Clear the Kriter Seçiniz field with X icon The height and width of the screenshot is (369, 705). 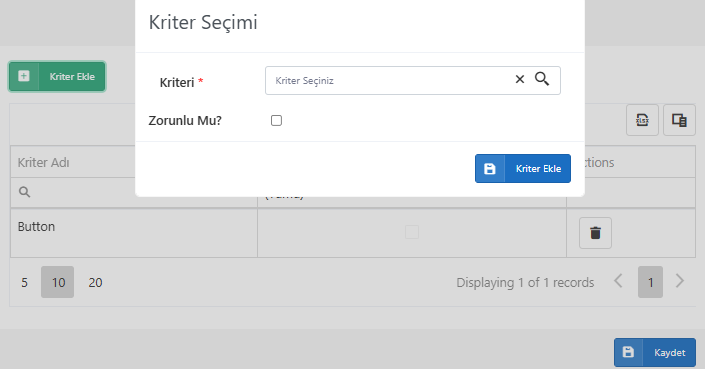[x=520, y=79]
